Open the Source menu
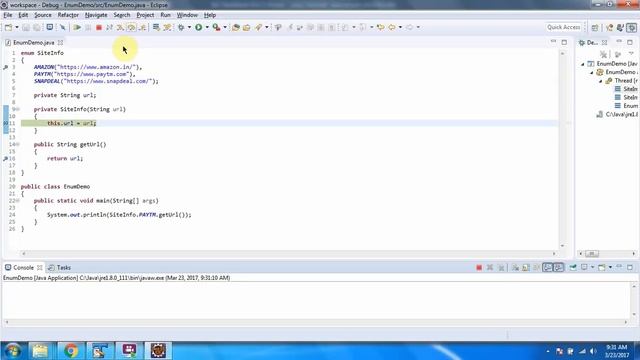The height and width of the screenshot is (360, 640). [x=43, y=15]
